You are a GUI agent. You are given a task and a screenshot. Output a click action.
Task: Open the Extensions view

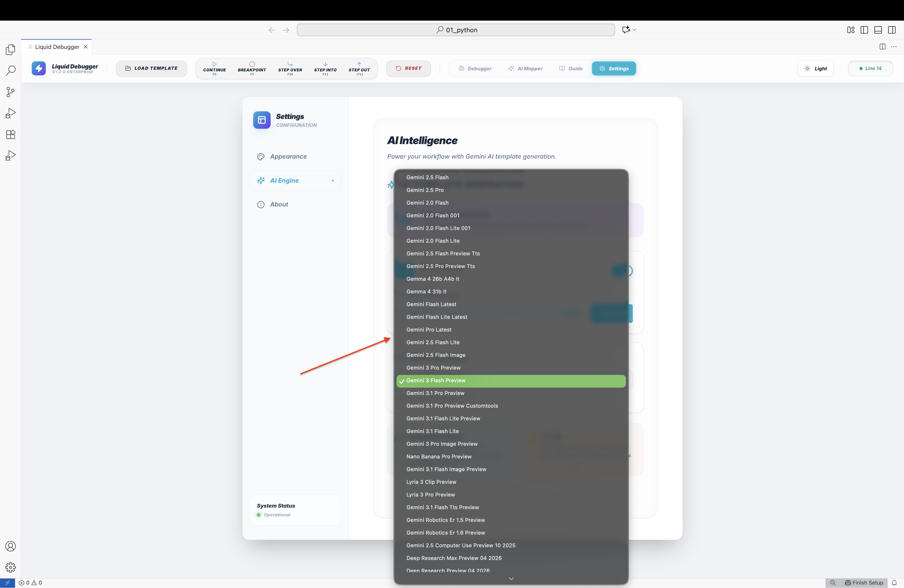click(11, 135)
